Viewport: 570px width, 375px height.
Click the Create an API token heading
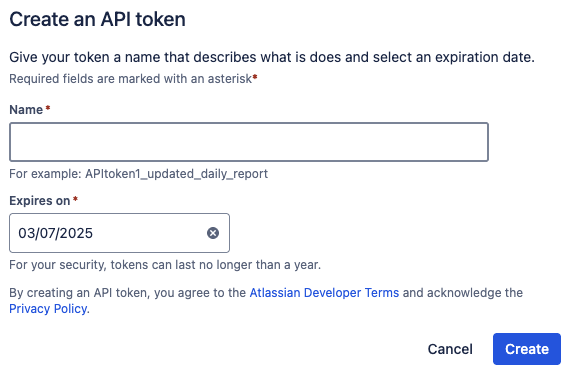pyautogui.click(x=97, y=19)
